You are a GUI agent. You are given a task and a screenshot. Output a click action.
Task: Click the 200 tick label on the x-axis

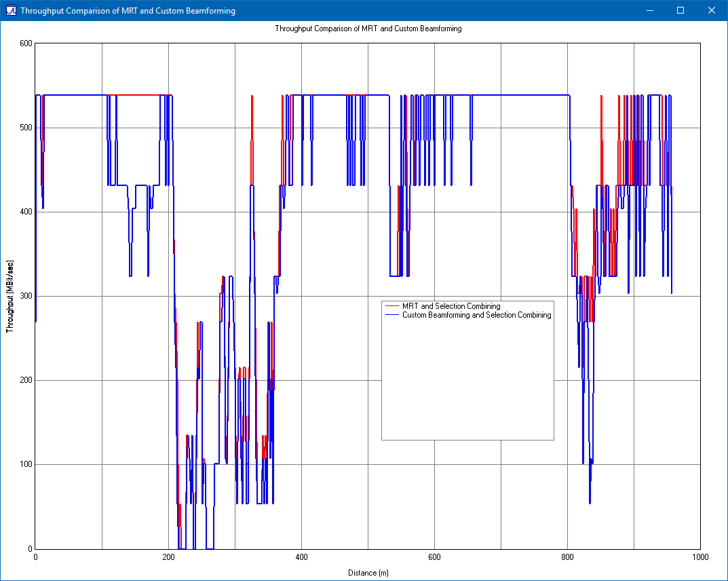[168, 557]
